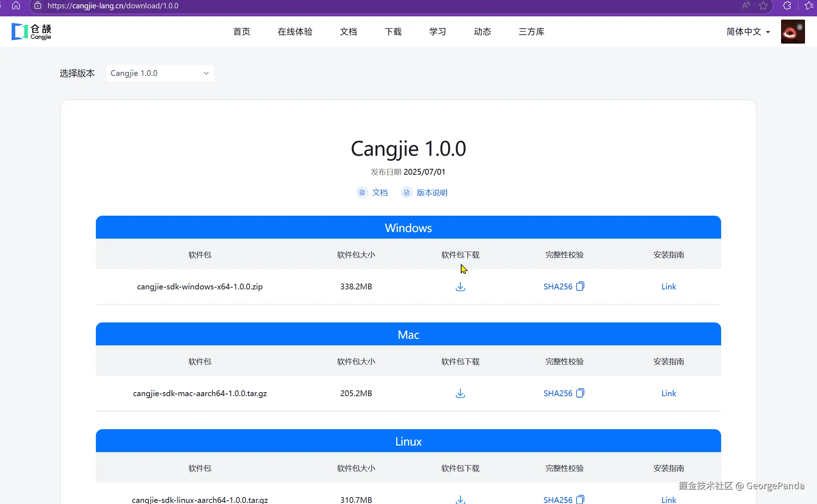Copy SHA256 checksum for the Mac package
The width and height of the screenshot is (817, 504).
[x=580, y=393]
